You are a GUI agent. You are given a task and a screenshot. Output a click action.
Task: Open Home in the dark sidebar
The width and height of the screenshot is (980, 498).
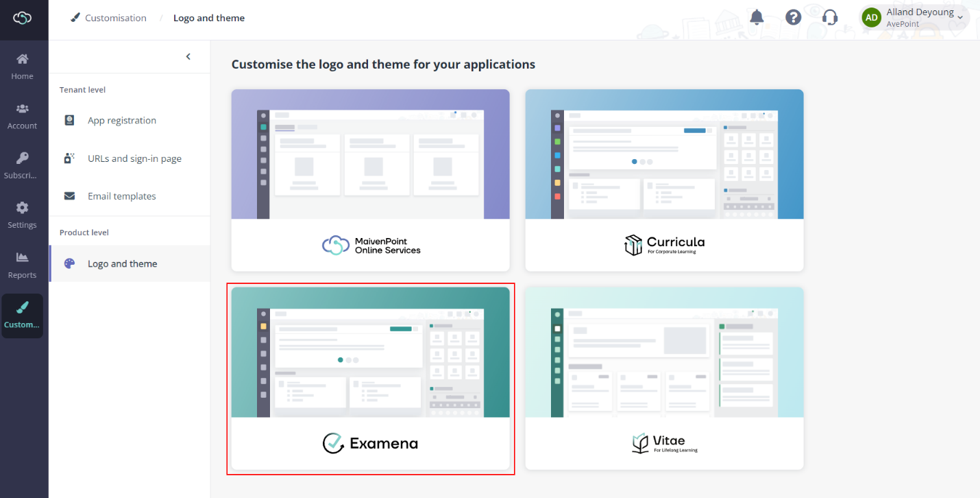coord(23,67)
